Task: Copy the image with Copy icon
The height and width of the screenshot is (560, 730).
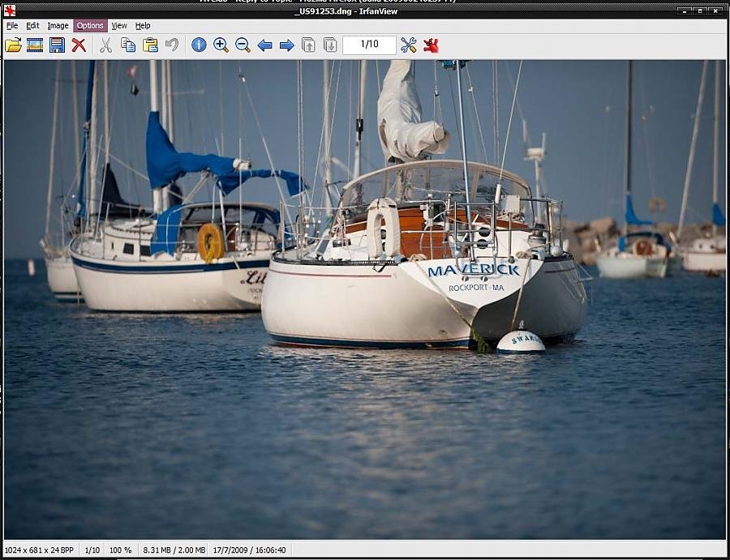Action: (x=128, y=45)
